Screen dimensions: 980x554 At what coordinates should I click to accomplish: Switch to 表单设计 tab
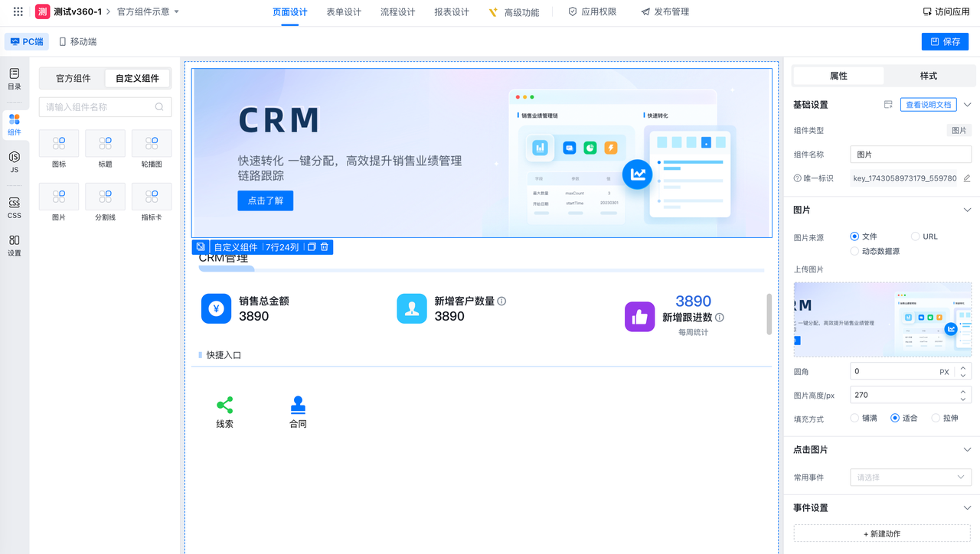pos(344,12)
